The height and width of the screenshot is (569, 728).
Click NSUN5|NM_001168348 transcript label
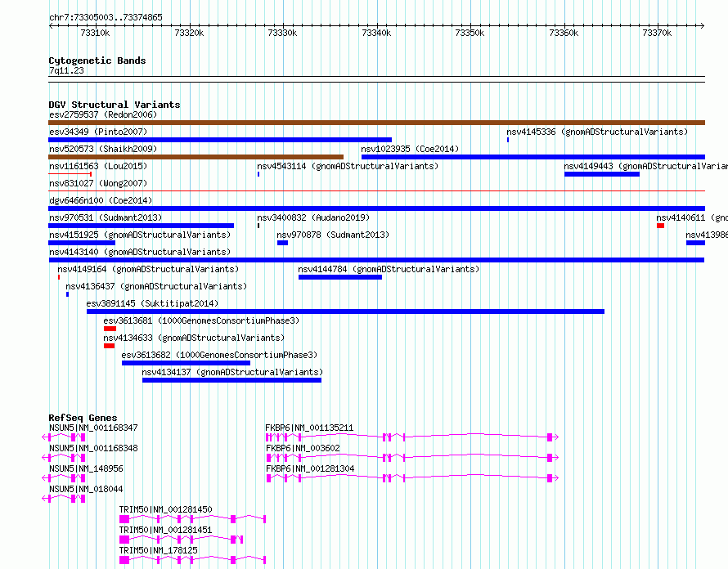coord(93,448)
